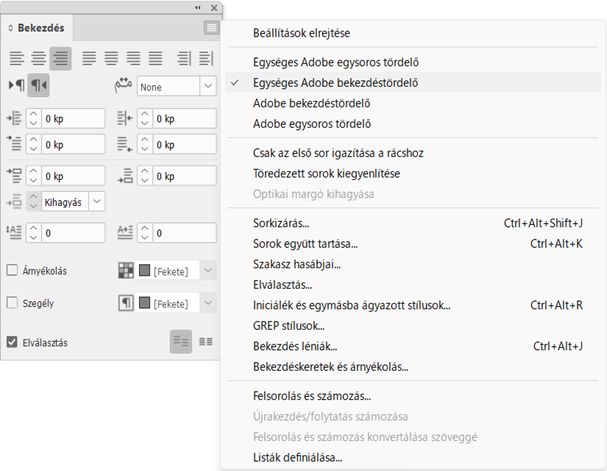Click space after stepper arrows
This screenshot has height=471, width=607.
tap(144, 176)
